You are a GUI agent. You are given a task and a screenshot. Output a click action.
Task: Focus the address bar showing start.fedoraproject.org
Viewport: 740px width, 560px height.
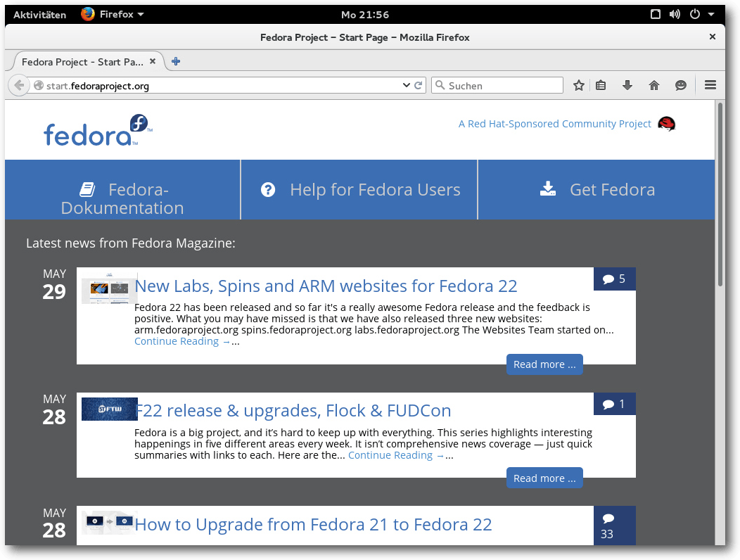tap(215, 85)
